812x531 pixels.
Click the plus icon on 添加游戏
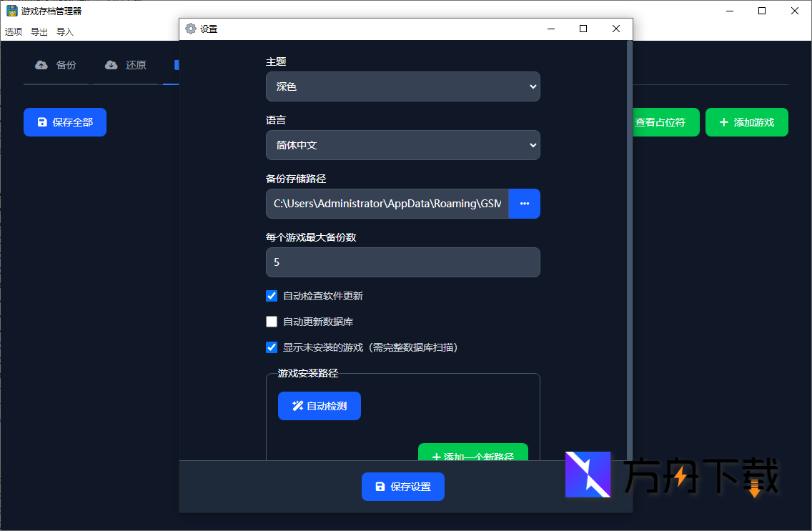pyautogui.click(x=724, y=121)
